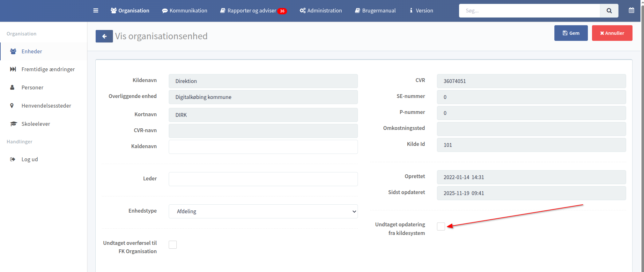This screenshot has height=272, width=644.
Task: Open the Administration menu
Action: tap(321, 11)
